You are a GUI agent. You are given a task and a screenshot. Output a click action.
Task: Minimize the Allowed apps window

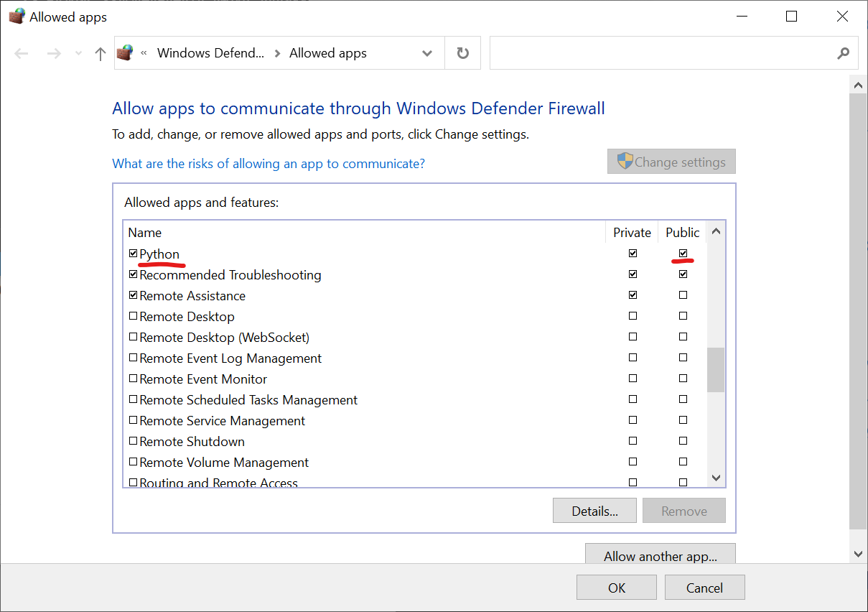pos(741,17)
